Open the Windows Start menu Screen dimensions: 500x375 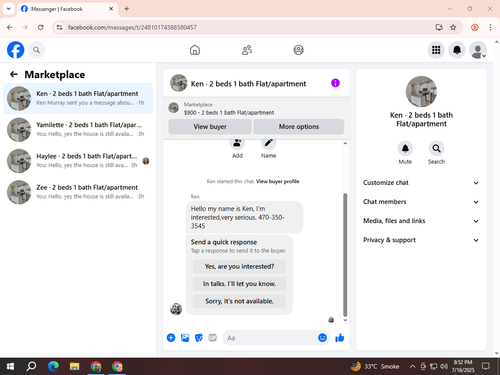[10, 366]
